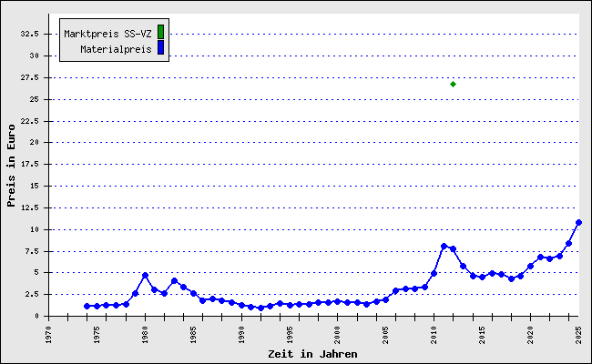The width and height of the screenshot is (592, 364).
Task: Click the blue peak data point at 1980
Action: pos(145,275)
